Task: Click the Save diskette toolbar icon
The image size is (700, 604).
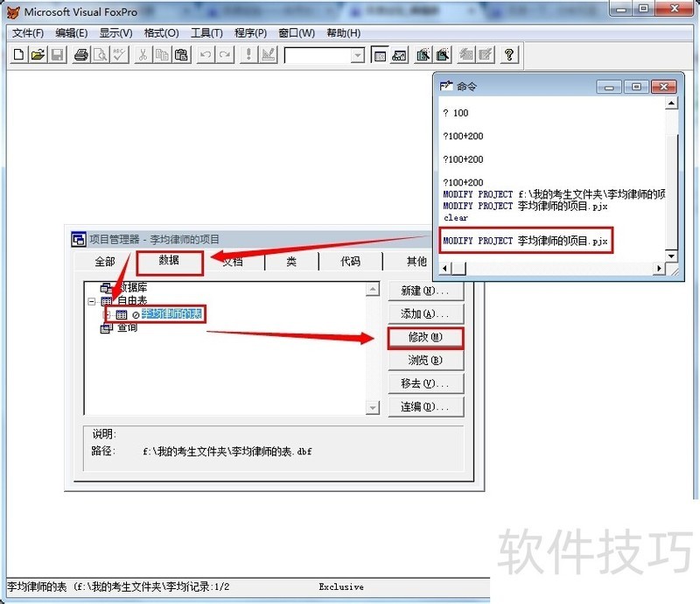Action: [x=58, y=54]
